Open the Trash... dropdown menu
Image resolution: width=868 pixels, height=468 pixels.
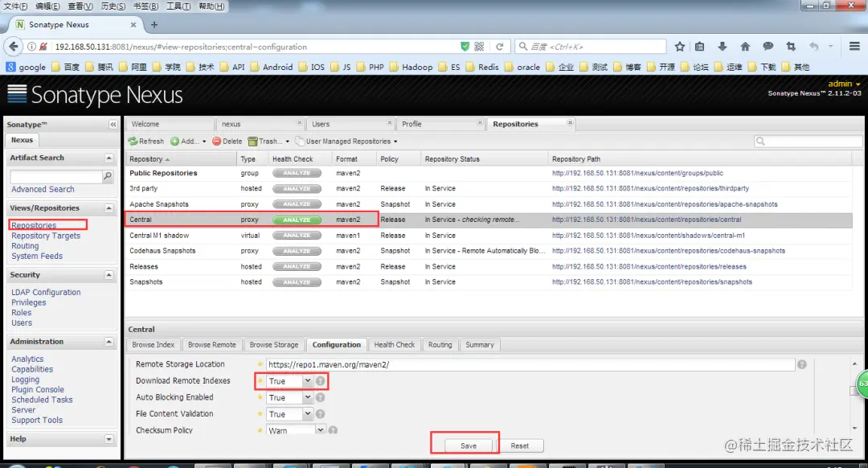[269, 142]
